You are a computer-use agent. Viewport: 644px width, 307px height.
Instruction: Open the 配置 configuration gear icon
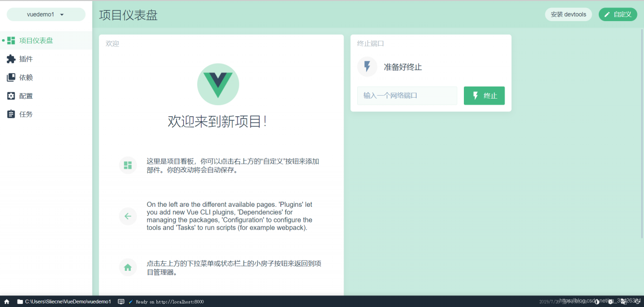[11, 96]
